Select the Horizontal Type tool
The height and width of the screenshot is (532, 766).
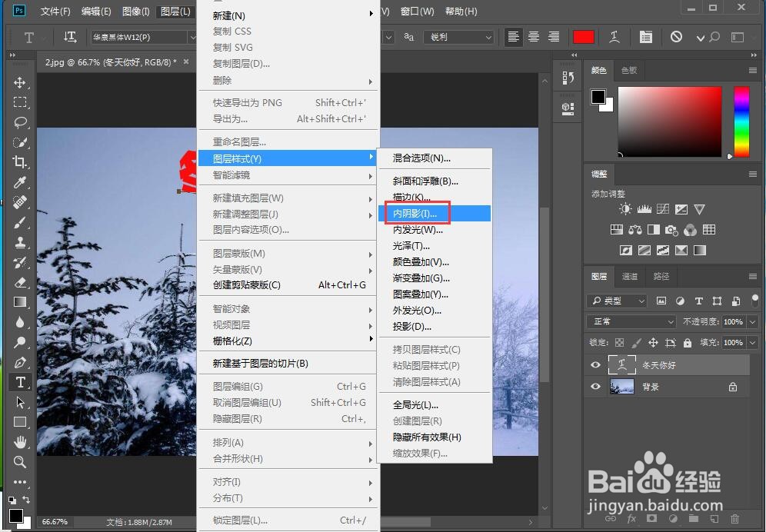[x=21, y=381]
